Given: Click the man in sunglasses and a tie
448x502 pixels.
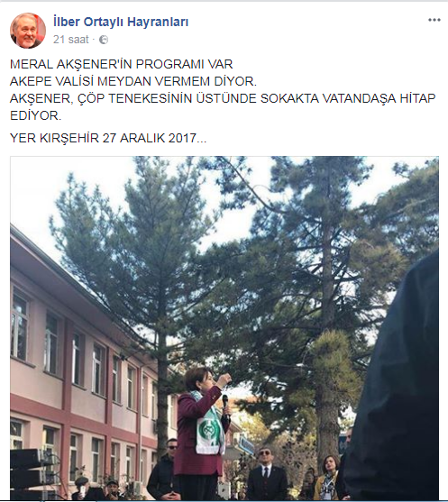Looking at the screenshot, I should 267,474.
